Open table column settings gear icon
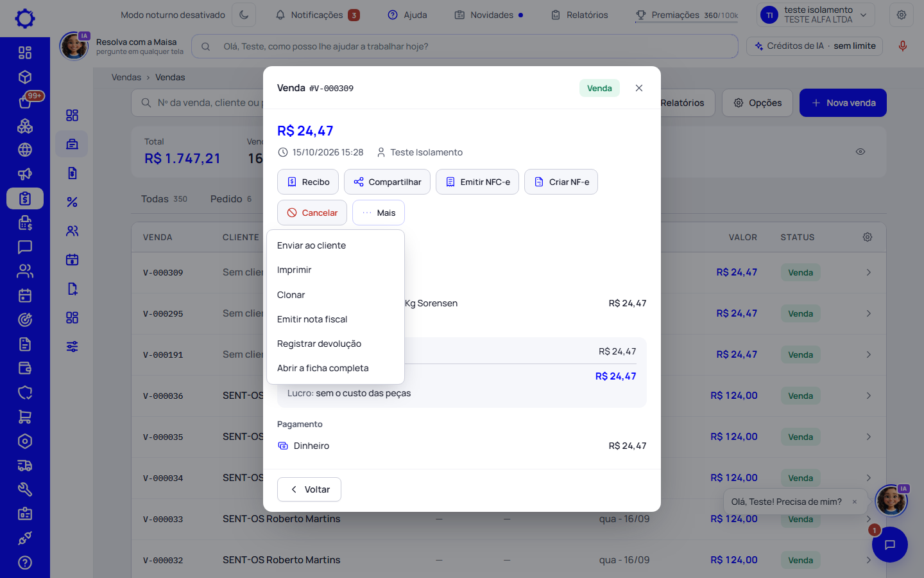The height and width of the screenshot is (578, 924). tap(868, 237)
